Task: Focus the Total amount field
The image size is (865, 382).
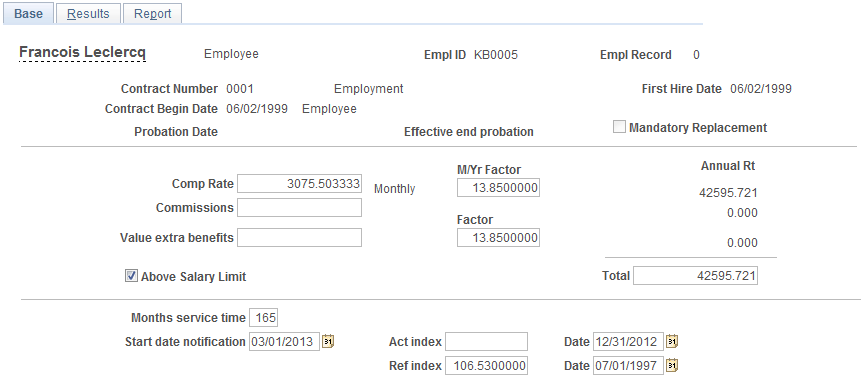Action: [695, 276]
